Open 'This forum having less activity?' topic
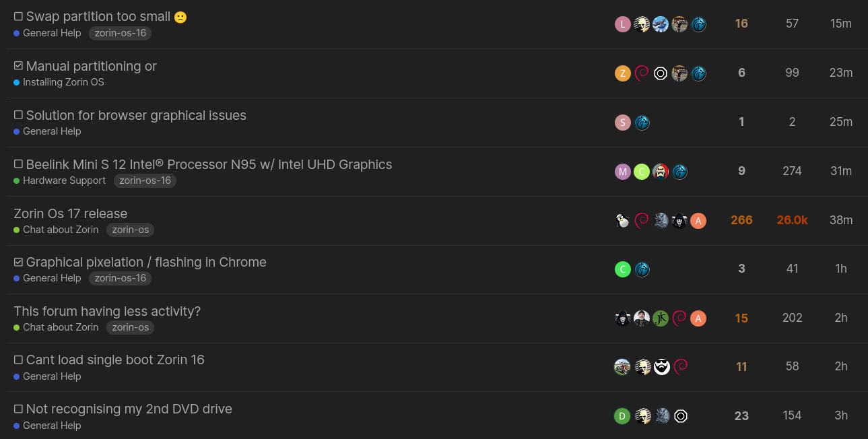Screen dimensions: 868x439 [x=107, y=311]
